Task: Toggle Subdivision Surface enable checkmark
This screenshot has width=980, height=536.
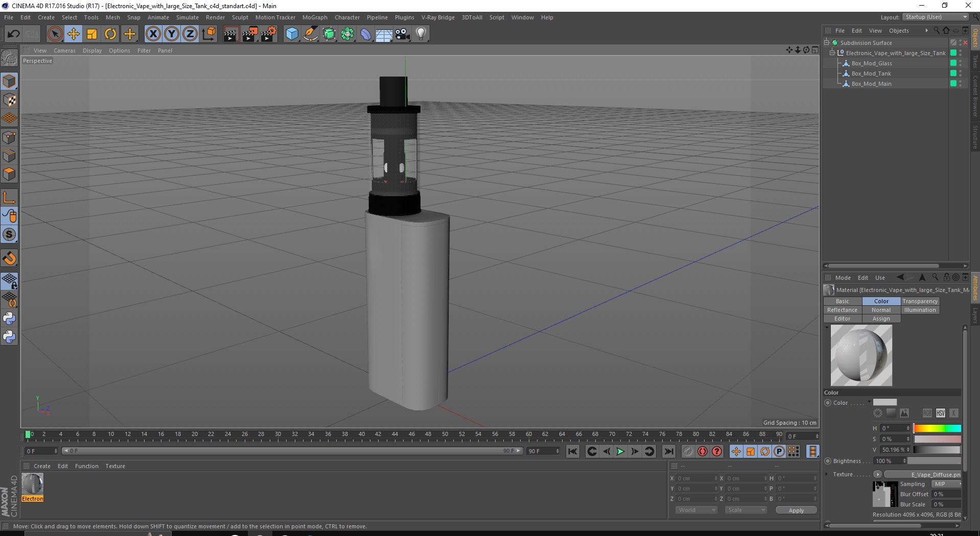Action: point(965,43)
